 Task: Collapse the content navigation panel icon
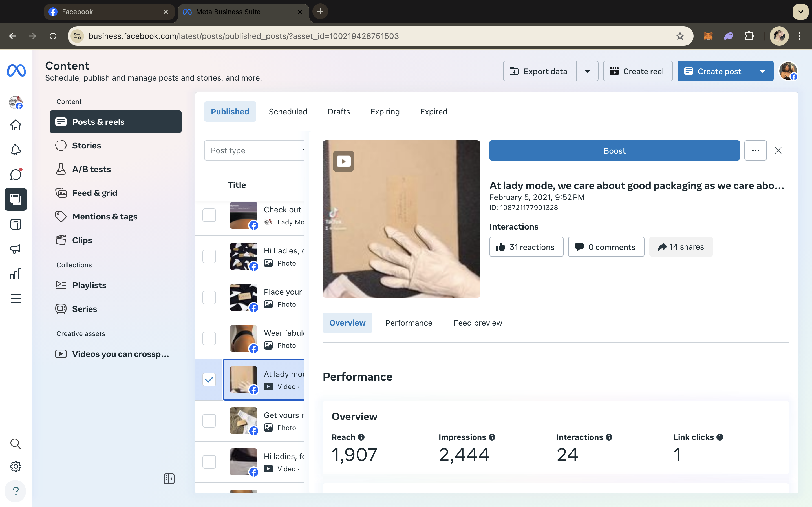[x=169, y=479]
